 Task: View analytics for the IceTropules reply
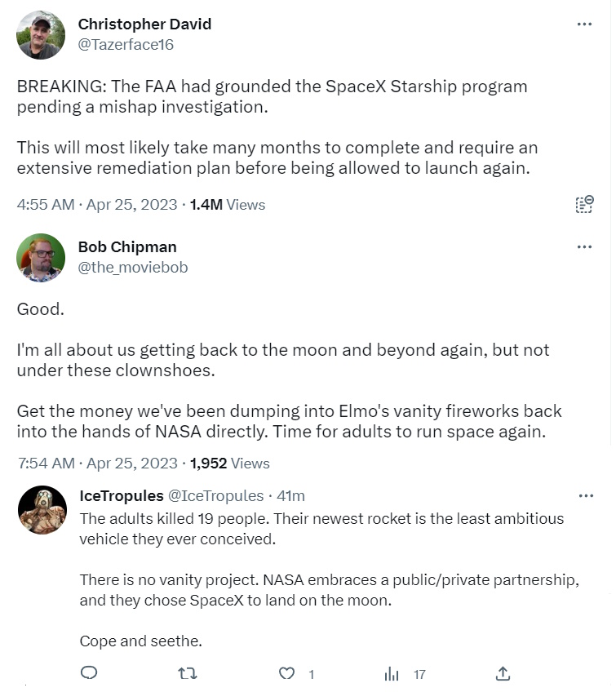[392, 674]
